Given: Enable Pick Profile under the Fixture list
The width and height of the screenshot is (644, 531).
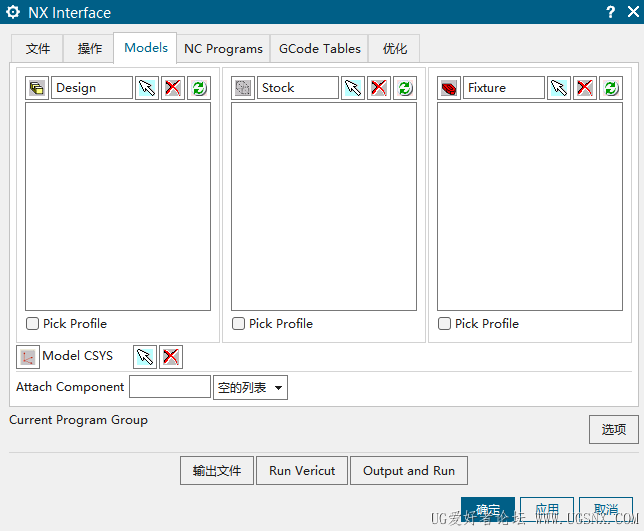Looking at the screenshot, I should click(444, 324).
